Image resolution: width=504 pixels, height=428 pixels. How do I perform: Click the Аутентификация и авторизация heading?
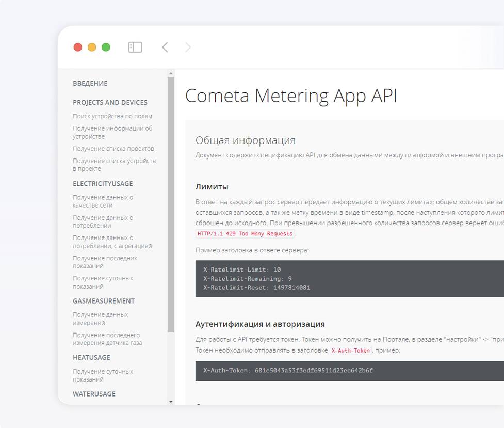(260, 324)
